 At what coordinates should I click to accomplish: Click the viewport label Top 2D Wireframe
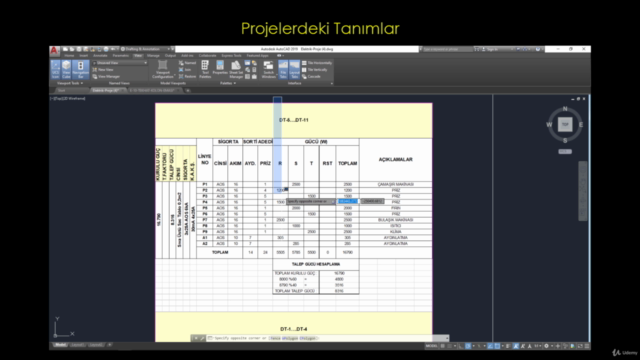(68, 98)
